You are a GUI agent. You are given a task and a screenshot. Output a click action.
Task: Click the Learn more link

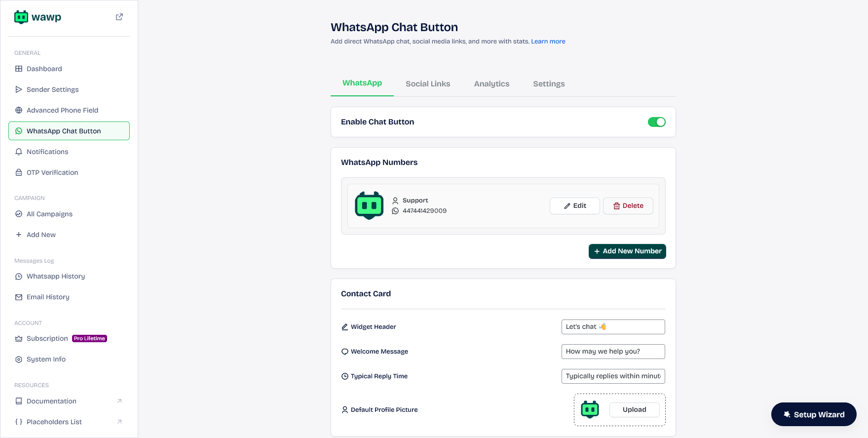[x=548, y=41]
